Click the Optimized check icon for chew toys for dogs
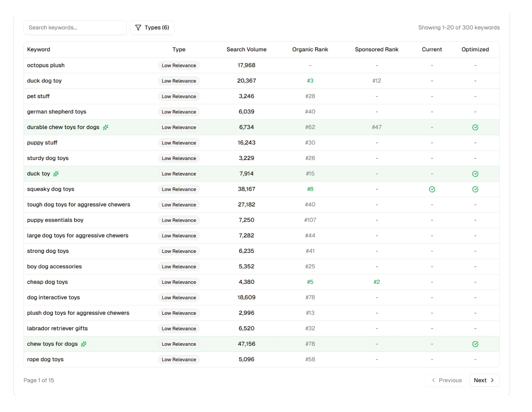532x412 pixels. pyautogui.click(x=475, y=344)
